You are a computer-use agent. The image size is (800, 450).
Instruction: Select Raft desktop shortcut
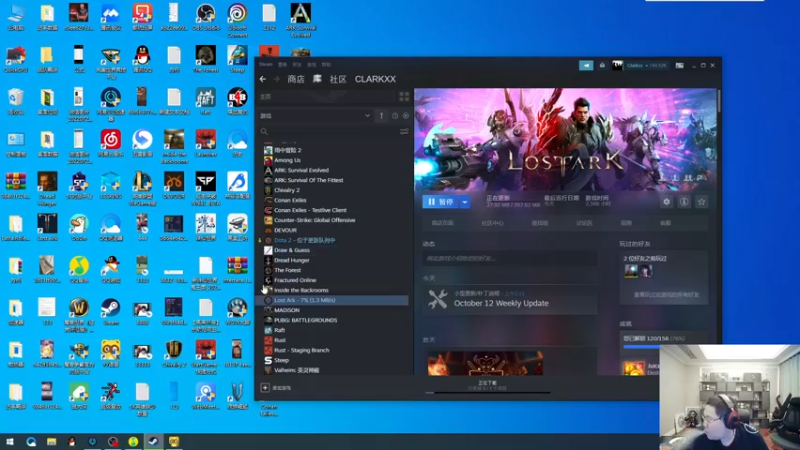pos(206,102)
